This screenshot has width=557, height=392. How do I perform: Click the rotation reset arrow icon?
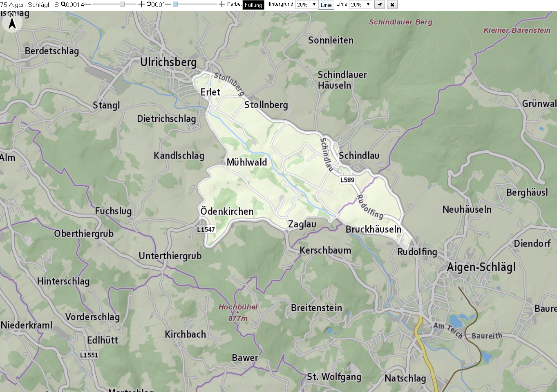149,4
